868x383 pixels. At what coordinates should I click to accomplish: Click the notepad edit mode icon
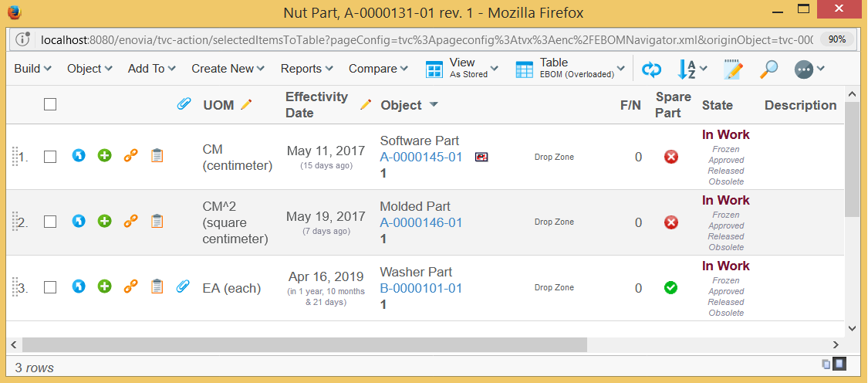tap(732, 69)
